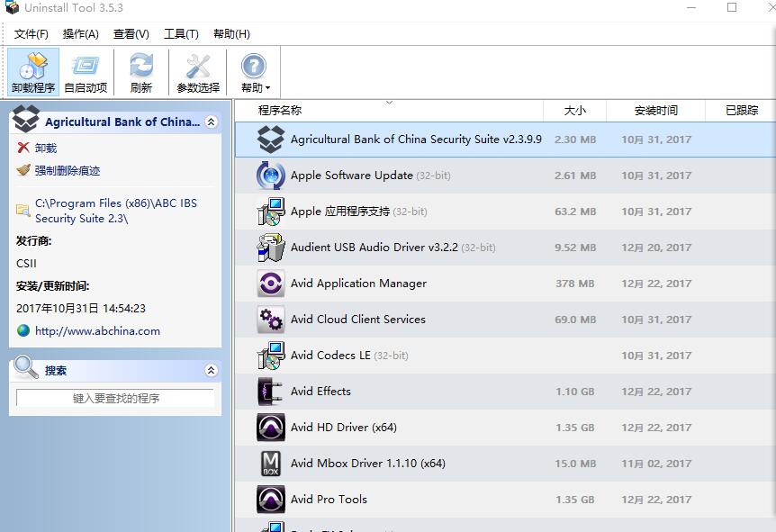Screen dimensions: 776x532
Task: Click the red X uninstall icon
Action: coord(23,148)
